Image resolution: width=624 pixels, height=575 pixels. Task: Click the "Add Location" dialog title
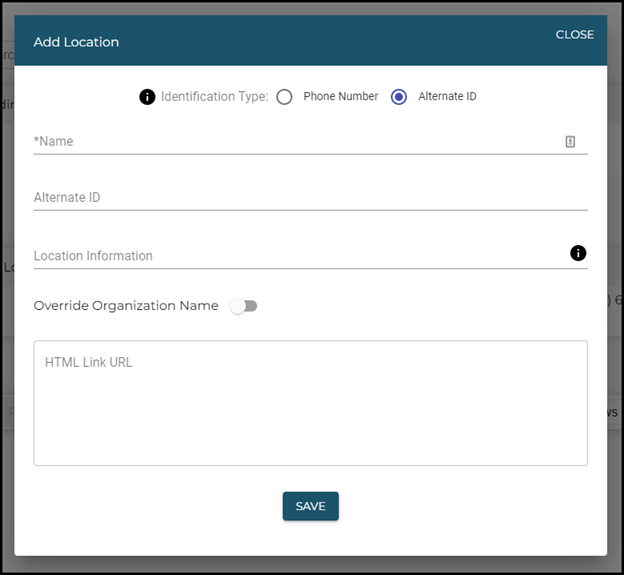coord(76,42)
